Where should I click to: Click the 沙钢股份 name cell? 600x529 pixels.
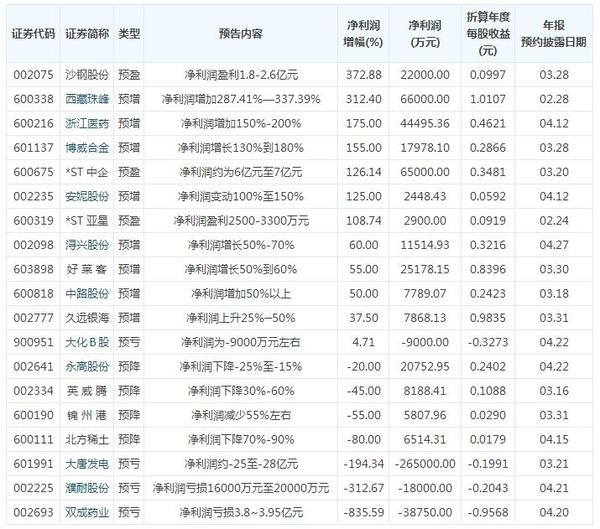87,75
